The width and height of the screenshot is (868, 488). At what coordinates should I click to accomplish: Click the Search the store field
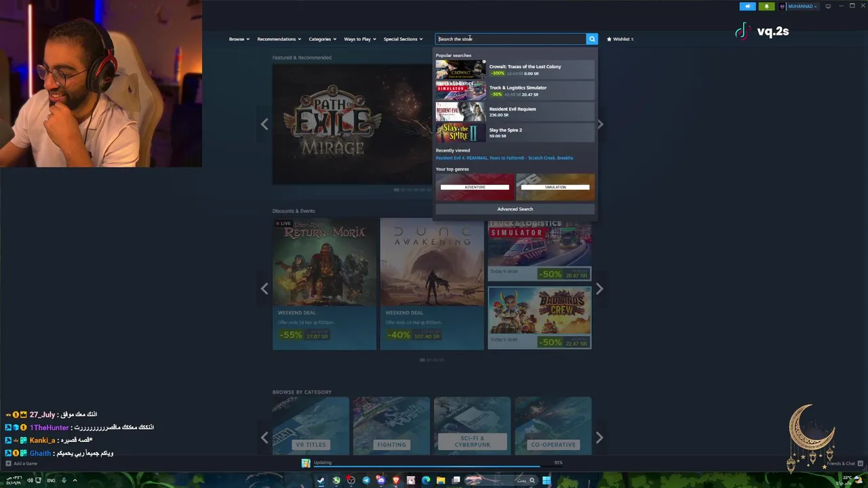511,39
